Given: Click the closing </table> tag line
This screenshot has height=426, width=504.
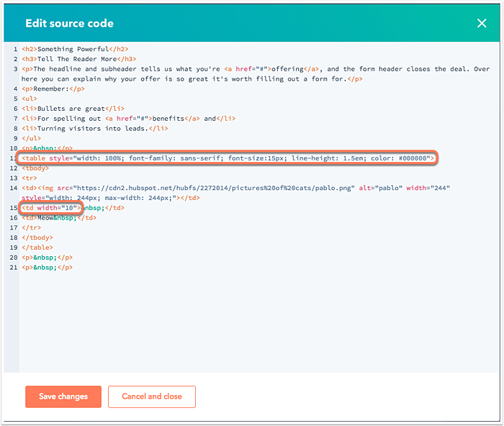Looking at the screenshot, I should click(x=37, y=248).
